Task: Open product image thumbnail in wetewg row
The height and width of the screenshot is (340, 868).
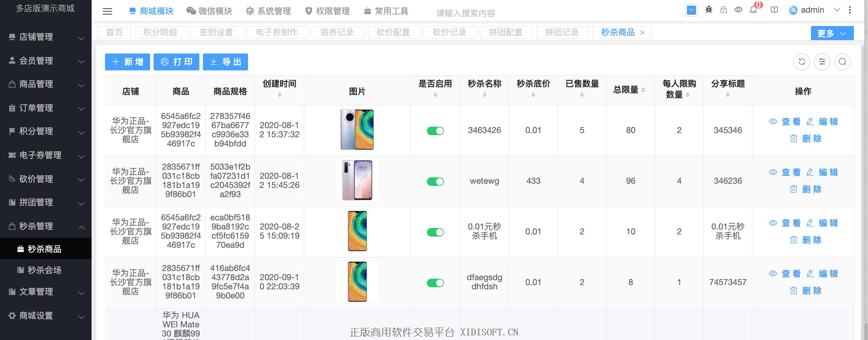Action: click(357, 180)
